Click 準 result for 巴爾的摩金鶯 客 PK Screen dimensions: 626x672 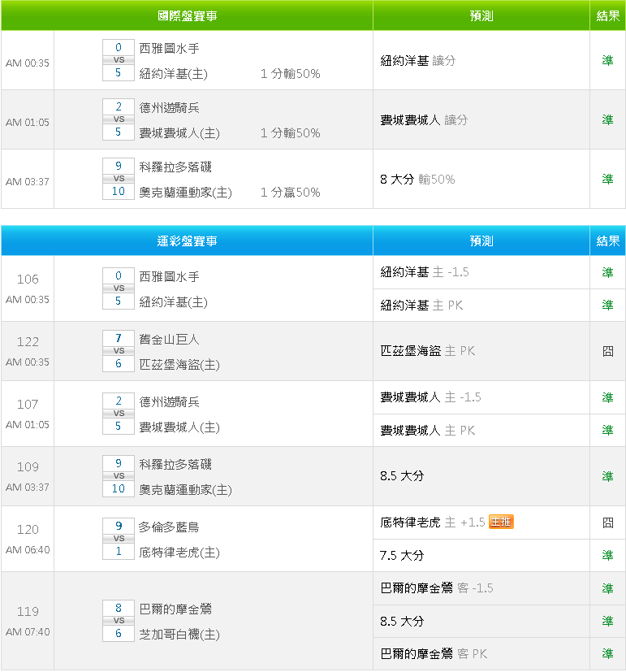pyautogui.click(x=607, y=653)
